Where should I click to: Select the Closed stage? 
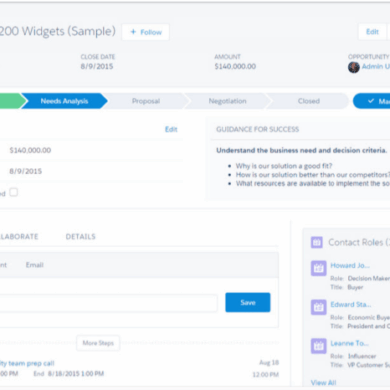pyautogui.click(x=309, y=101)
